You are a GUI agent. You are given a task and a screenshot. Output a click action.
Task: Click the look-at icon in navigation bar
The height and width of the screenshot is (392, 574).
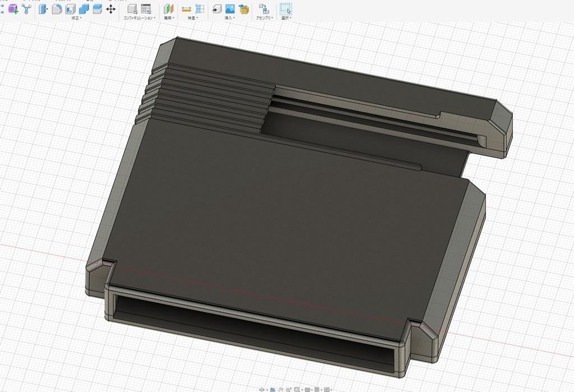click(273, 389)
